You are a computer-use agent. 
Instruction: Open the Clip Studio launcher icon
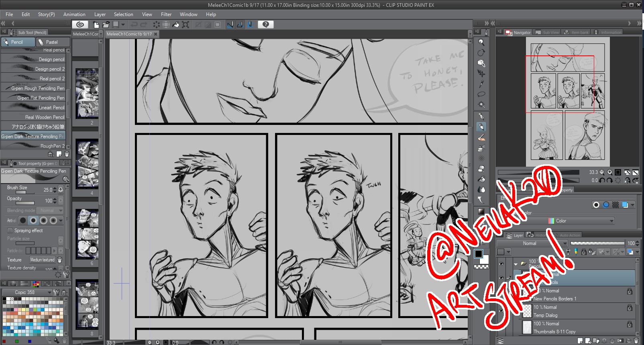pos(80,24)
